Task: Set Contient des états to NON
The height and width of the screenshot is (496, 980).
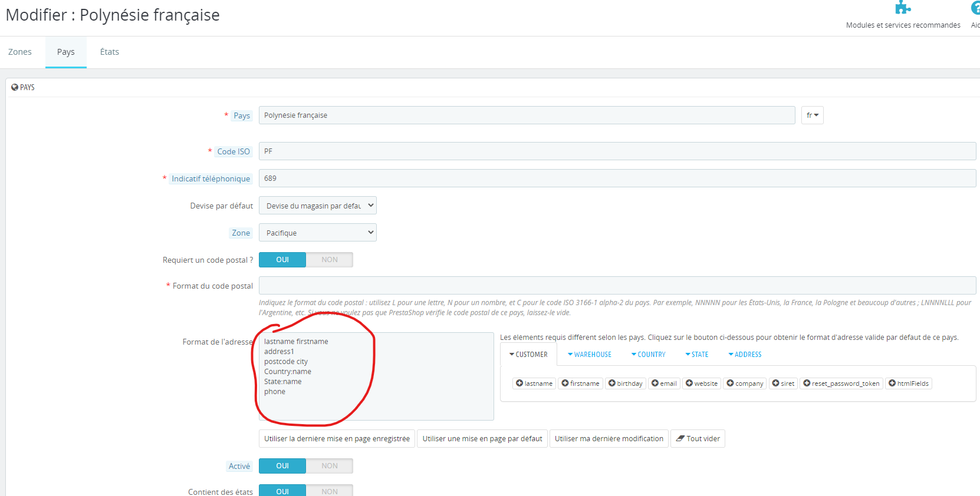Action: point(330,491)
